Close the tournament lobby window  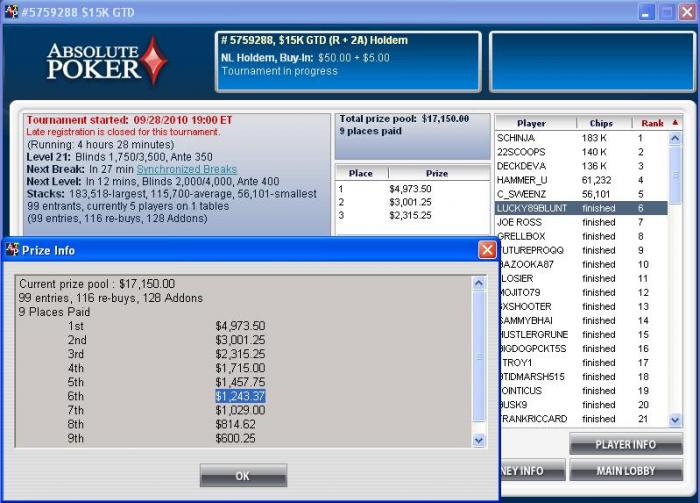(687, 12)
